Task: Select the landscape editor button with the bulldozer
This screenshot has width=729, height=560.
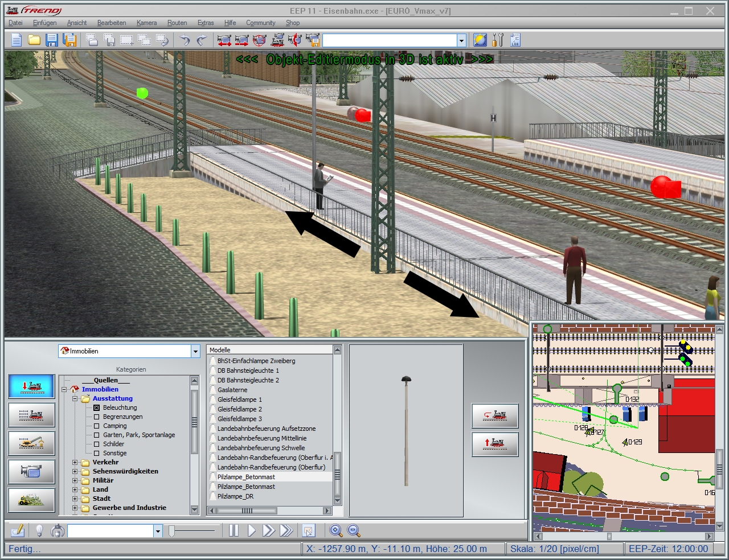Action: 31,500
